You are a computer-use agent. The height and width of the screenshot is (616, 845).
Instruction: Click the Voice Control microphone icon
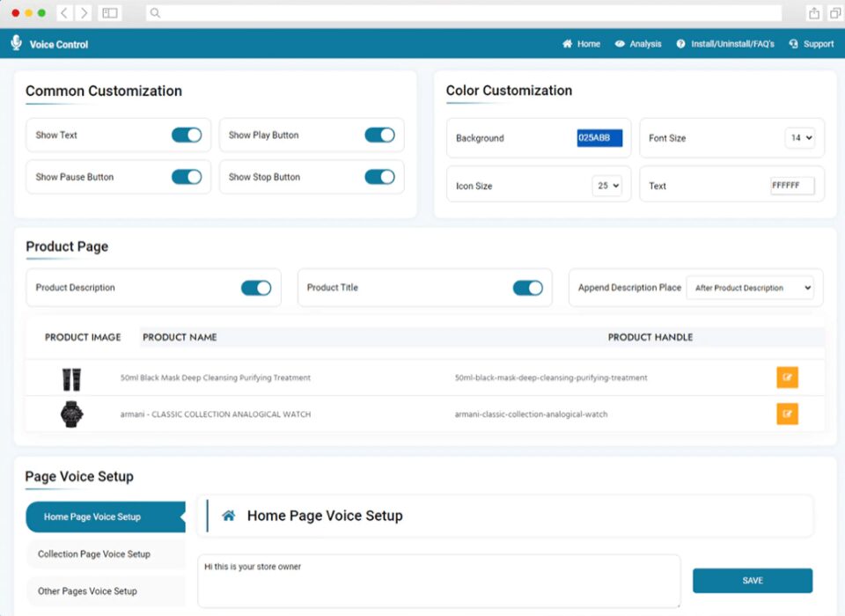(x=15, y=43)
